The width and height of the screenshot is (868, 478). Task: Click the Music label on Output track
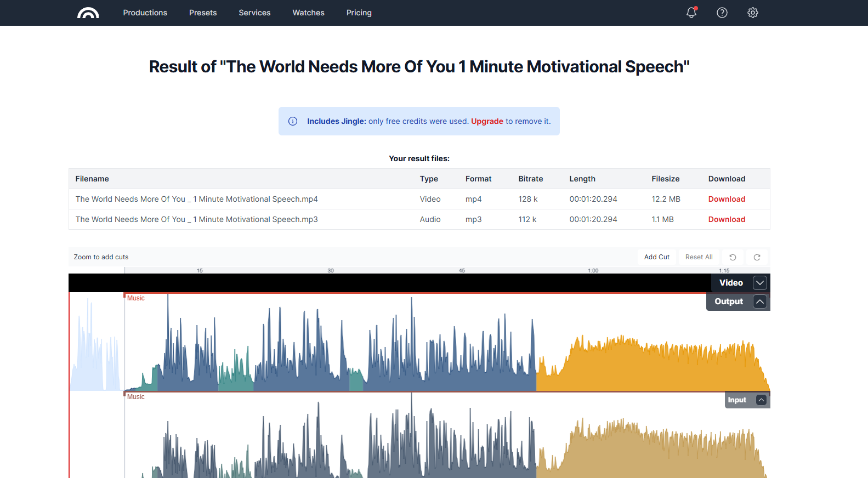click(x=136, y=298)
